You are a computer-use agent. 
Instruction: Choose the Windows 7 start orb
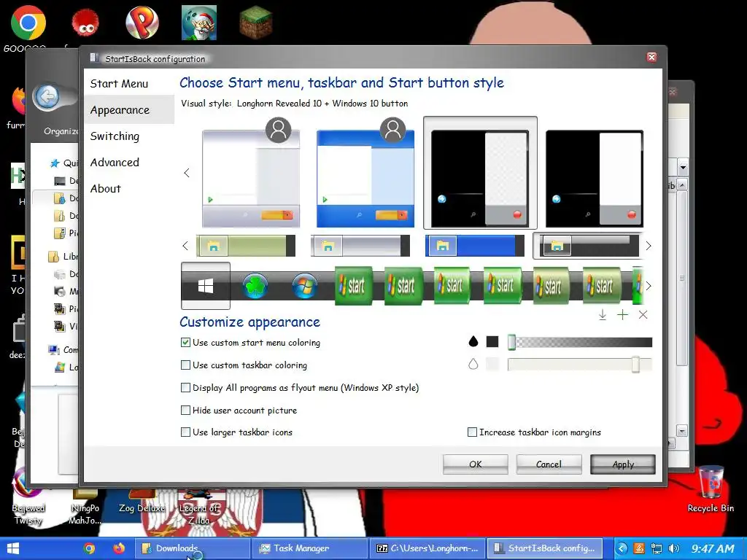(305, 286)
